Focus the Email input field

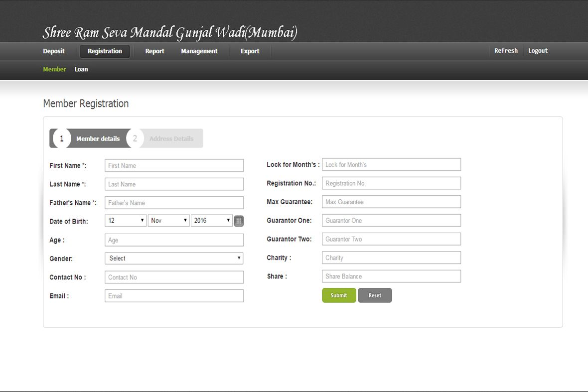(x=174, y=296)
